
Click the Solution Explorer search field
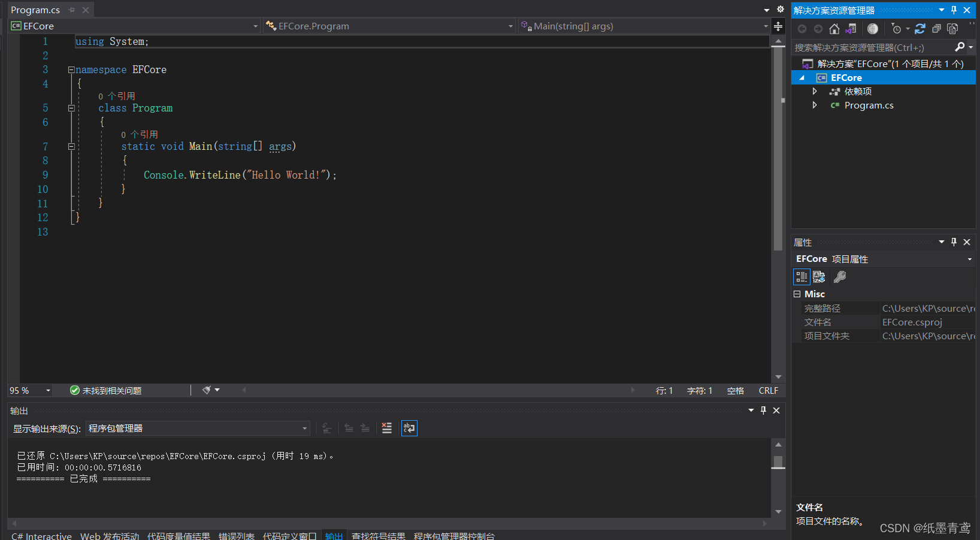tap(873, 47)
